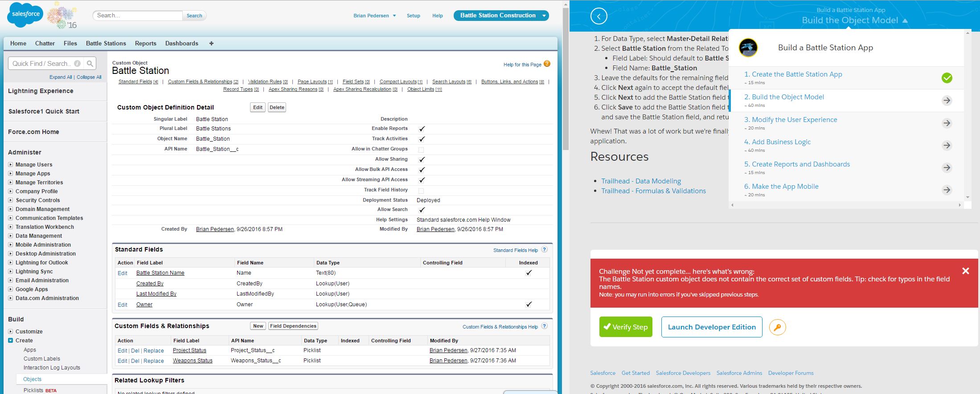
Task: Open step 2 Build the Object Model arrow
Action: tap(947, 101)
